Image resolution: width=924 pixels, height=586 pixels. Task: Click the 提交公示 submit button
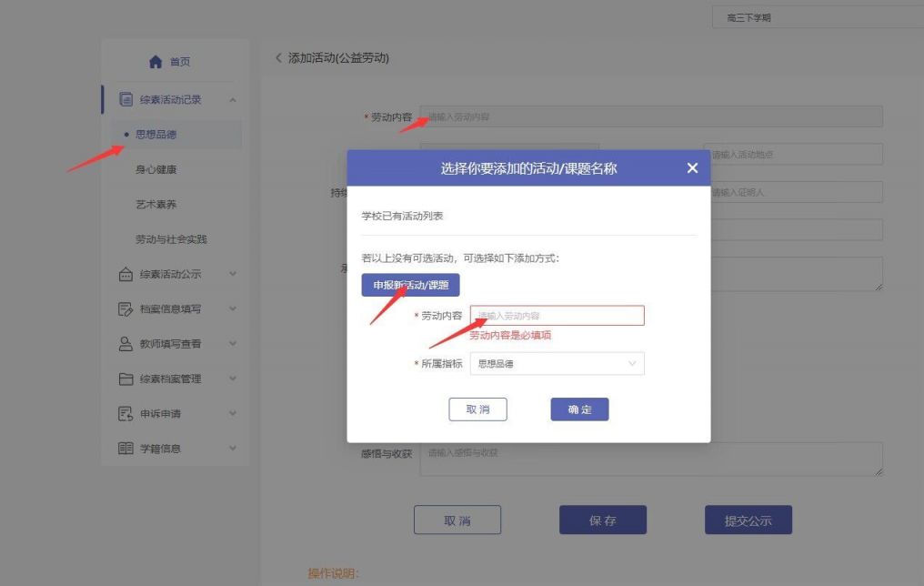(x=748, y=520)
